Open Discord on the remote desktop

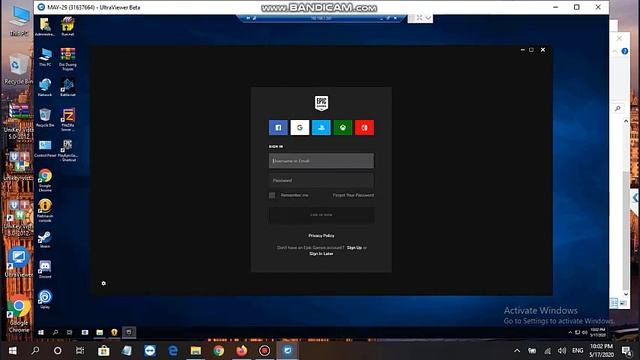(45, 269)
